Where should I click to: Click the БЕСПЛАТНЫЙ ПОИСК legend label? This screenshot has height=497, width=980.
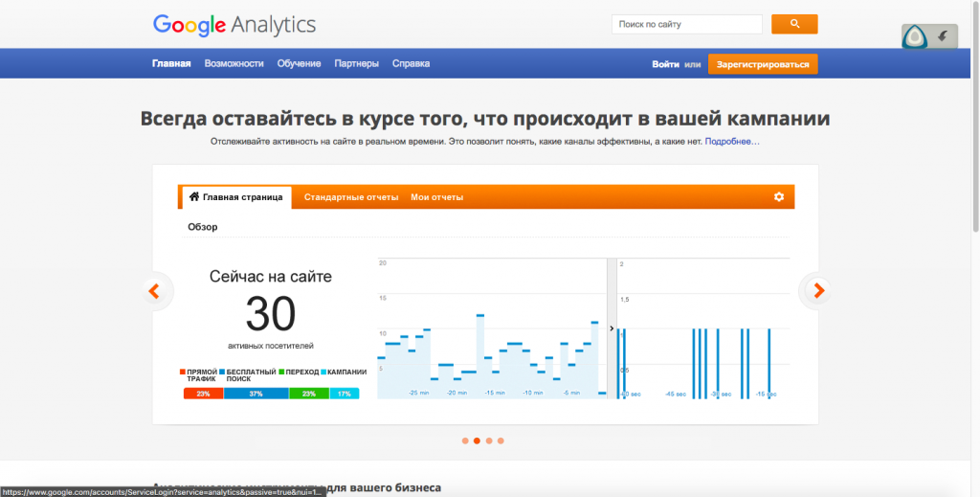251,375
